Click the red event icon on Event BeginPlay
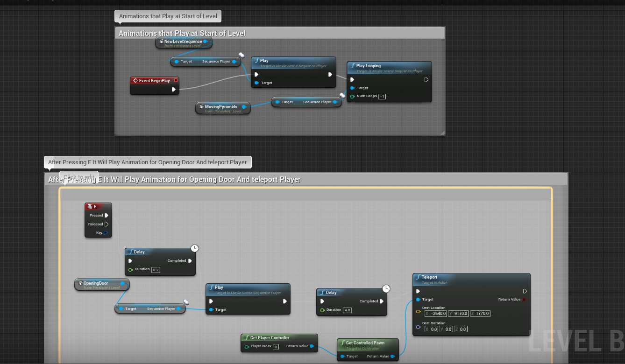Screen dimensions: 625x364 135,80
